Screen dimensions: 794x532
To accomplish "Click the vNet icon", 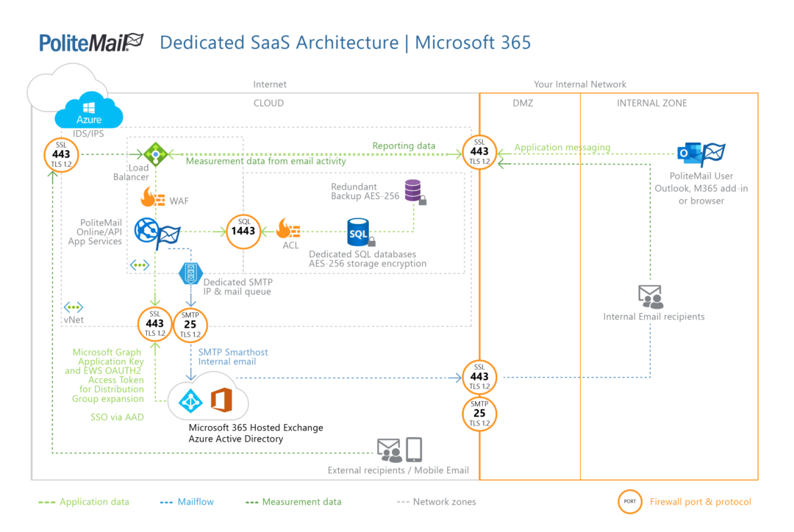I will pos(73,308).
